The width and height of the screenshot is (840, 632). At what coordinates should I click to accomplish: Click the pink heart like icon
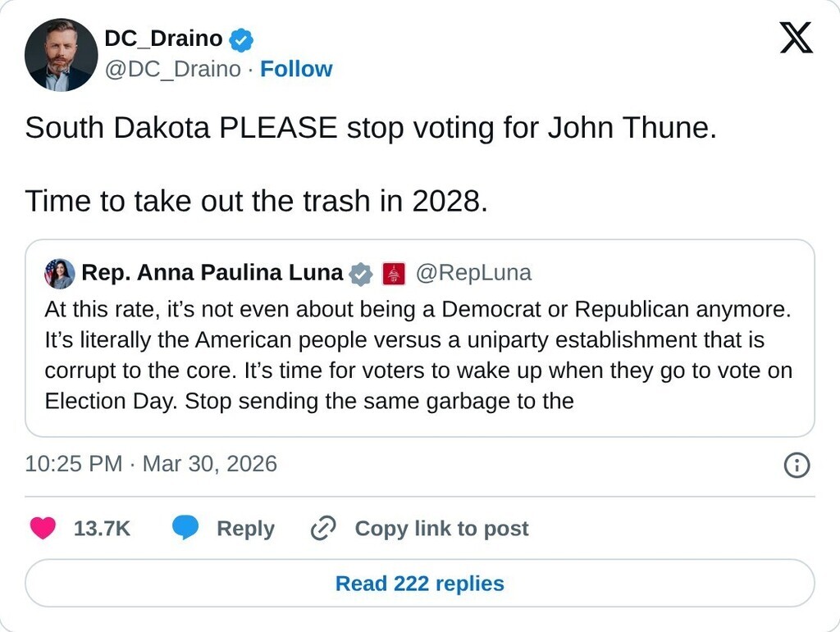click(x=43, y=529)
